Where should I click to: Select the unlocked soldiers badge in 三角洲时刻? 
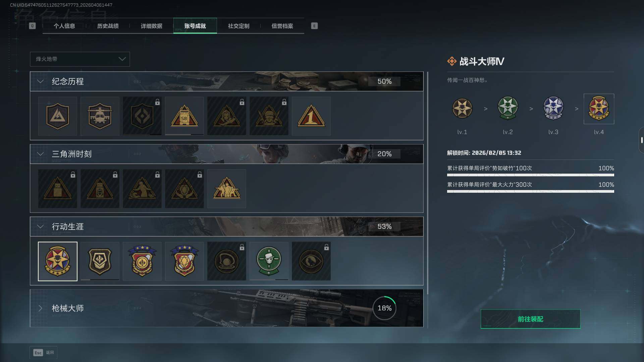[226, 188]
